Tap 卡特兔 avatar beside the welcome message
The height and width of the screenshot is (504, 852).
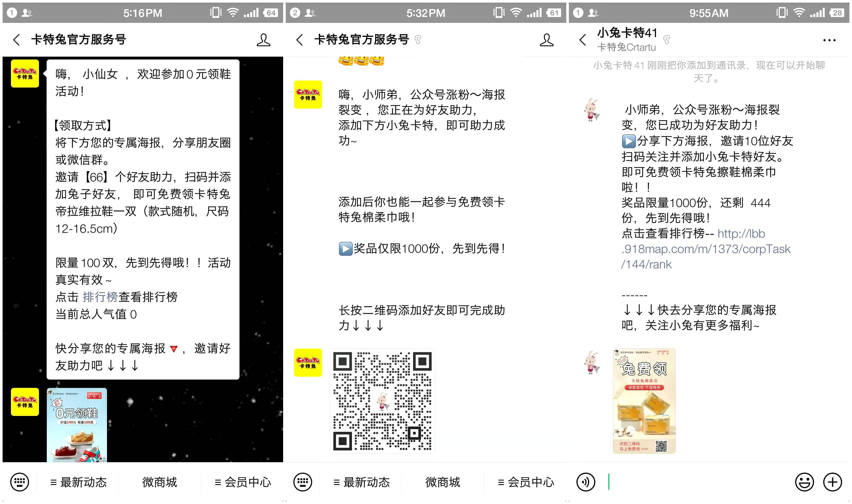coord(25,74)
